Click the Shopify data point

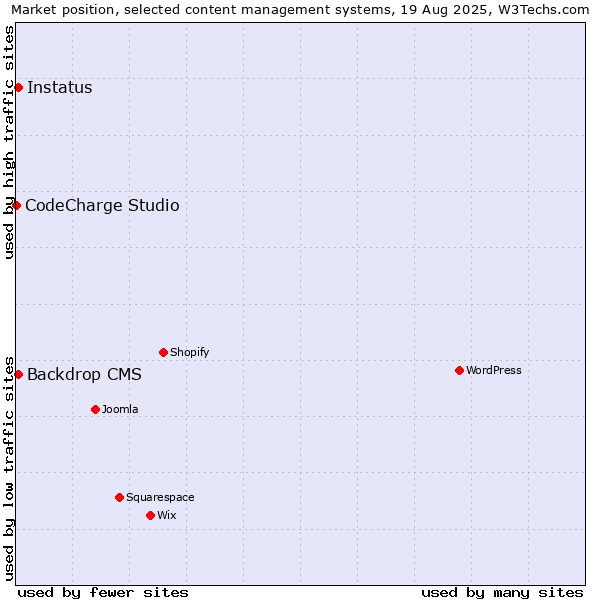(163, 352)
